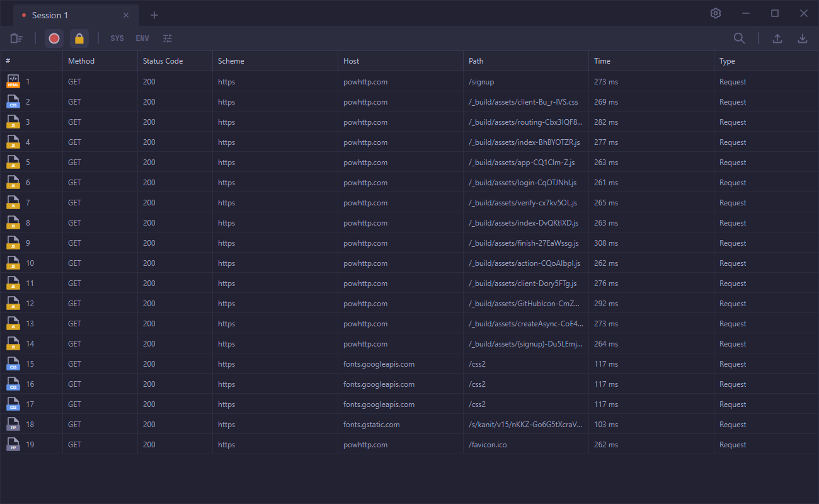Select the verify-cx7kv5OL.js path

coord(523,203)
